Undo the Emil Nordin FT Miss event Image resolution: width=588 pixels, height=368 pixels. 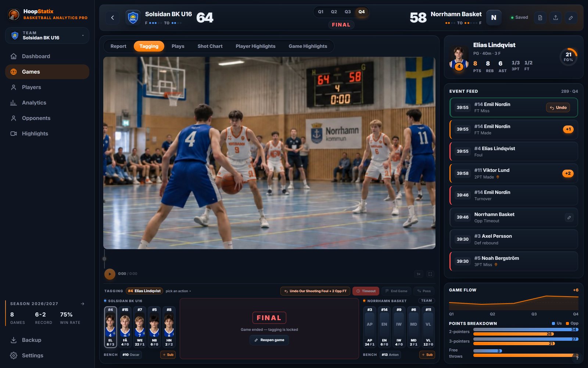point(558,107)
